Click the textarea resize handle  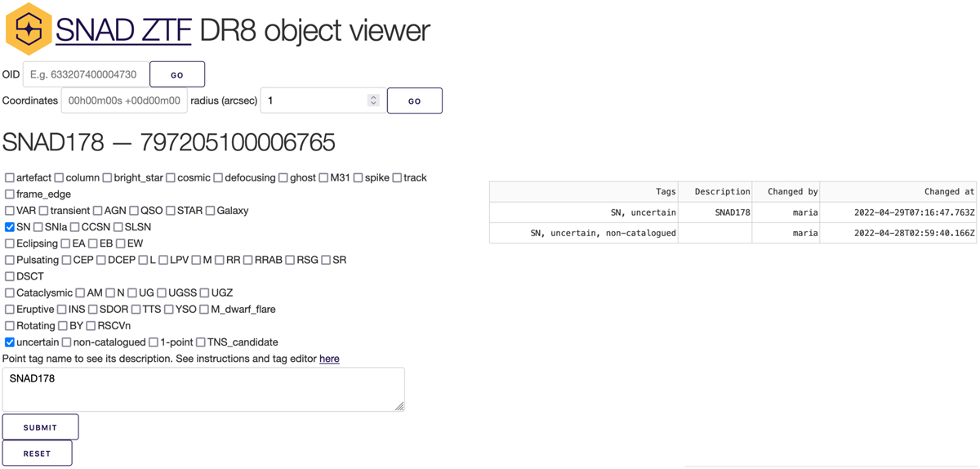399,406
